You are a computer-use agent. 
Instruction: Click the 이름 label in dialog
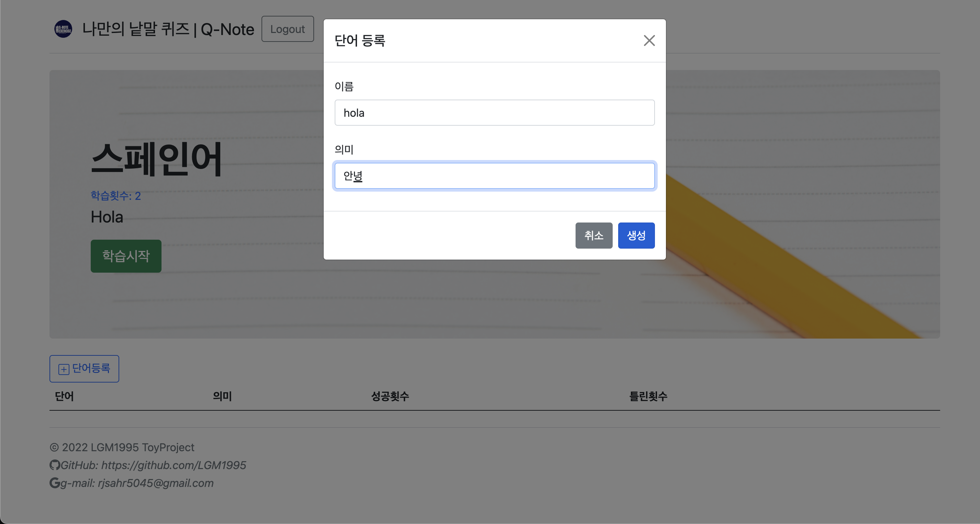pyautogui.click(x=344, y=86)
